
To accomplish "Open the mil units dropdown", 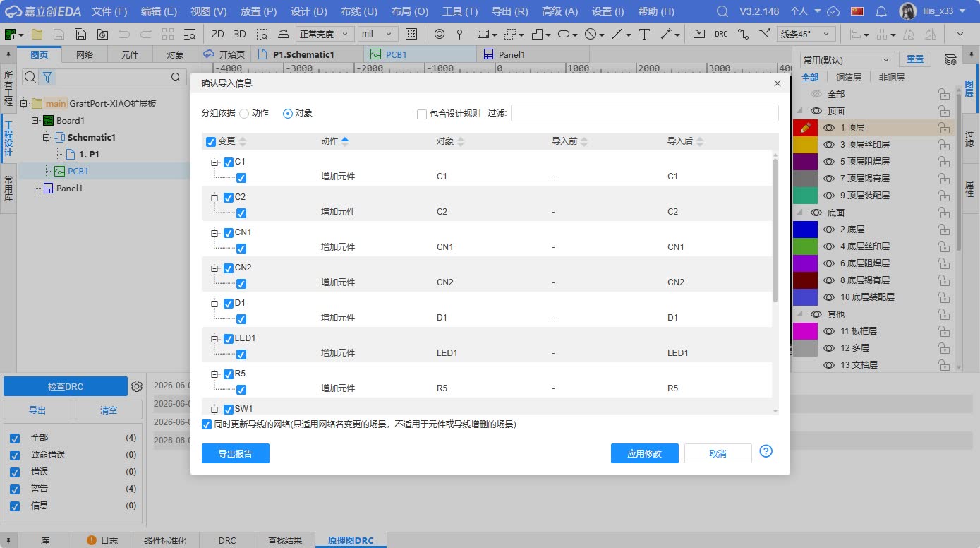I will click(x=377, y=34).
